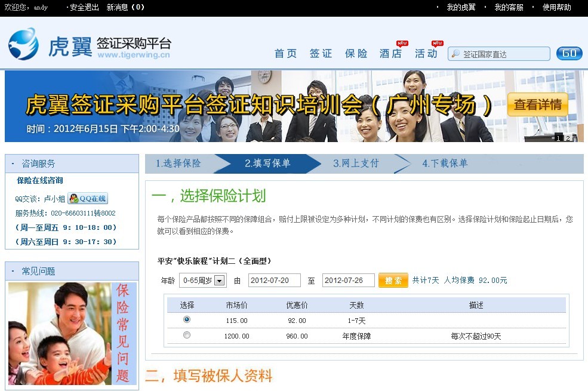The image size is (588, 391).
Task: Click the orange 搜索 button
Action: (393, 281)
